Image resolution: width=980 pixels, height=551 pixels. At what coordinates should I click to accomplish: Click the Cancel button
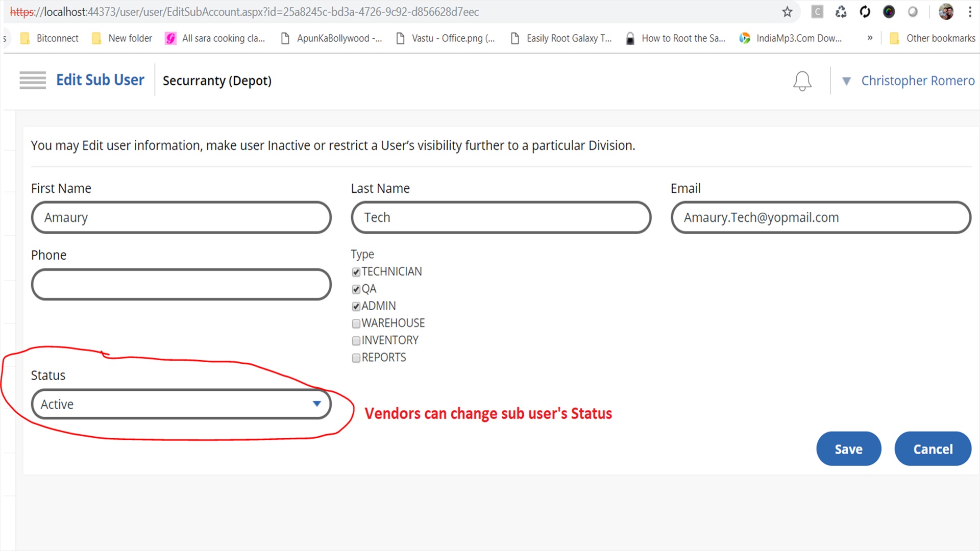(x=933, y=449)
